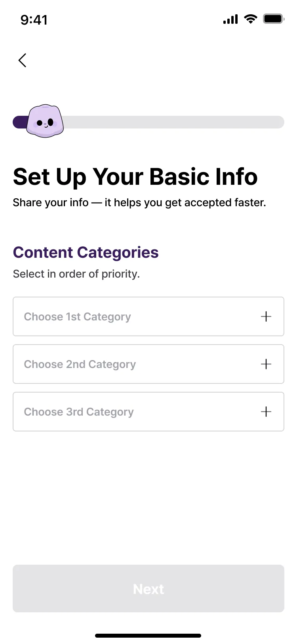Image resolution: width=297 pixels, height=644 pixels.
Task: Click the purple jelly mascot icon
Action: point(45,121)
